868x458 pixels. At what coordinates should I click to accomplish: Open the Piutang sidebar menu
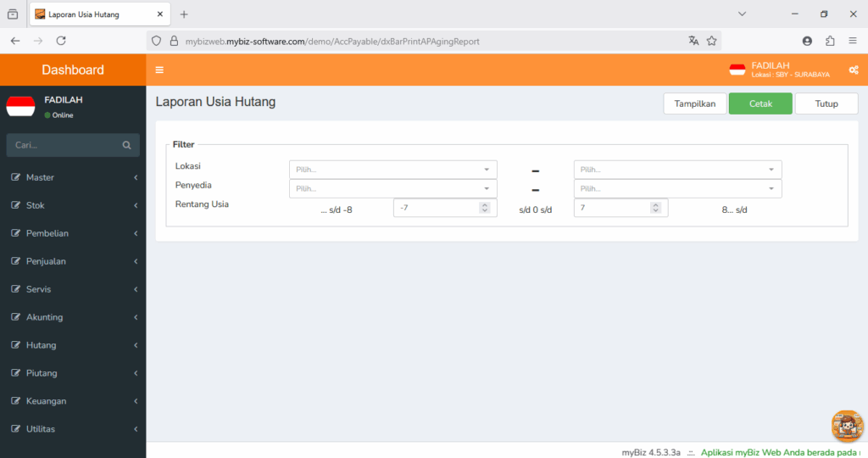[x=73, y=373]
